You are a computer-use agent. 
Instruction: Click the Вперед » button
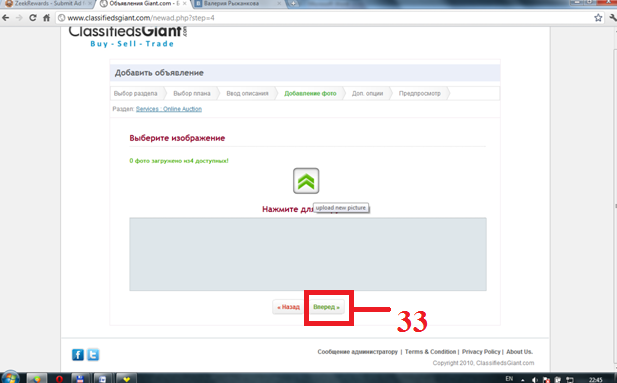click(326, 307)
